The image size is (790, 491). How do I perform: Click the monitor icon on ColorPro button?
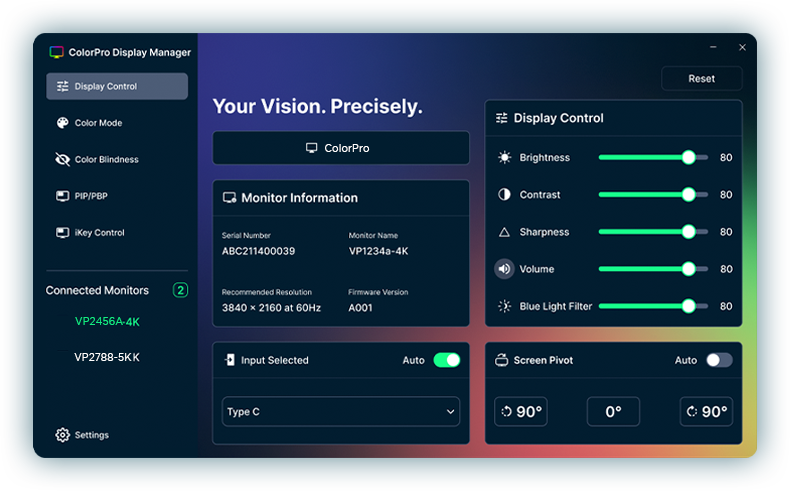coord(312,148)
